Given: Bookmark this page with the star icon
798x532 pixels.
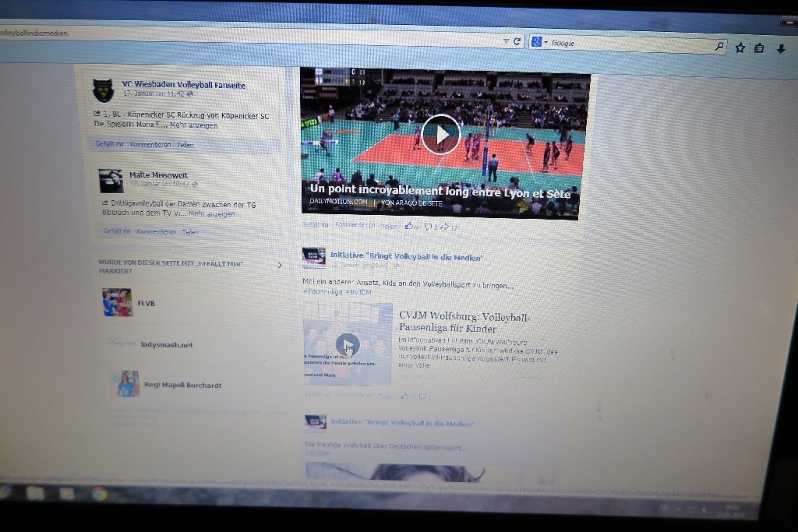Looking at the screenshot, I should coord(740,48).
